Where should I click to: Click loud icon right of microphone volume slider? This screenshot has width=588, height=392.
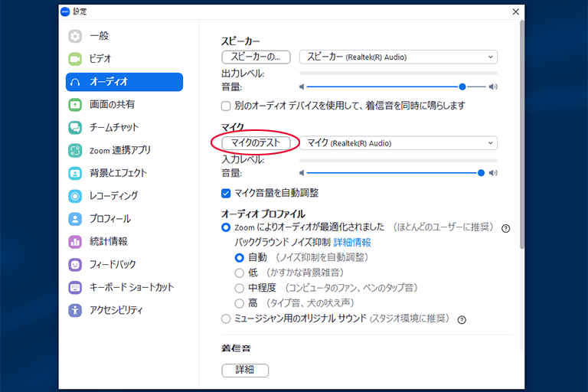coord(493,173)
